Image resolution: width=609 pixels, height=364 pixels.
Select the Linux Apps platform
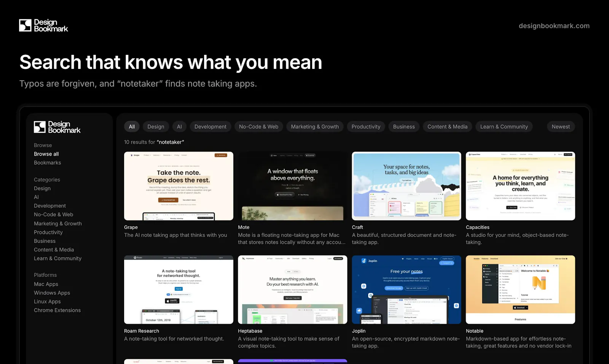pos(47,302)
